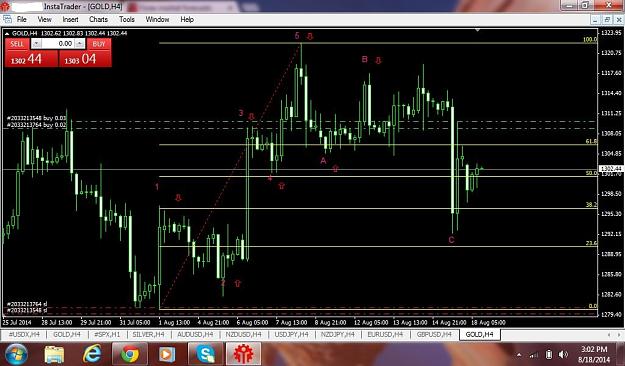
Task: Click the 61.8 Fibonacci level label
Action: click(x=591, y=141)
